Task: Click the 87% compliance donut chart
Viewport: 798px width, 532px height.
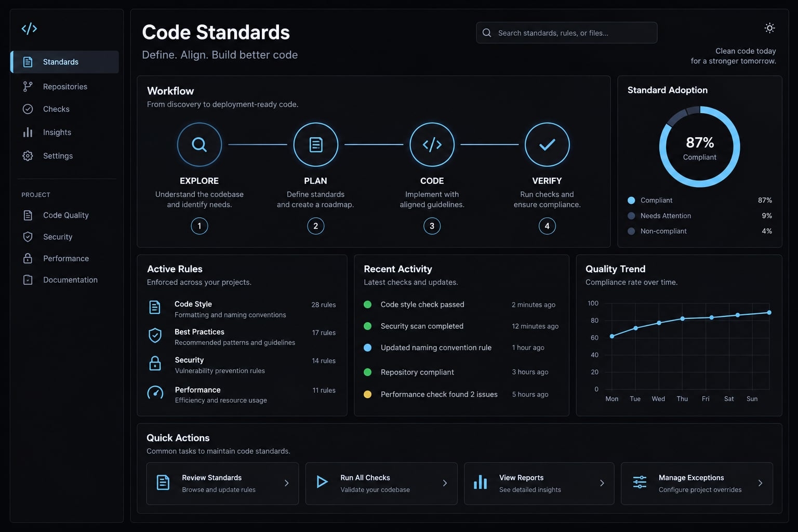Action: (700, 147)
